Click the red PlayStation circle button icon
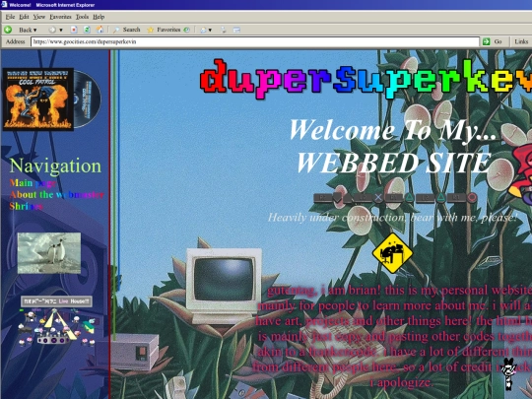The image size is (532, 399). click(472, 197)
